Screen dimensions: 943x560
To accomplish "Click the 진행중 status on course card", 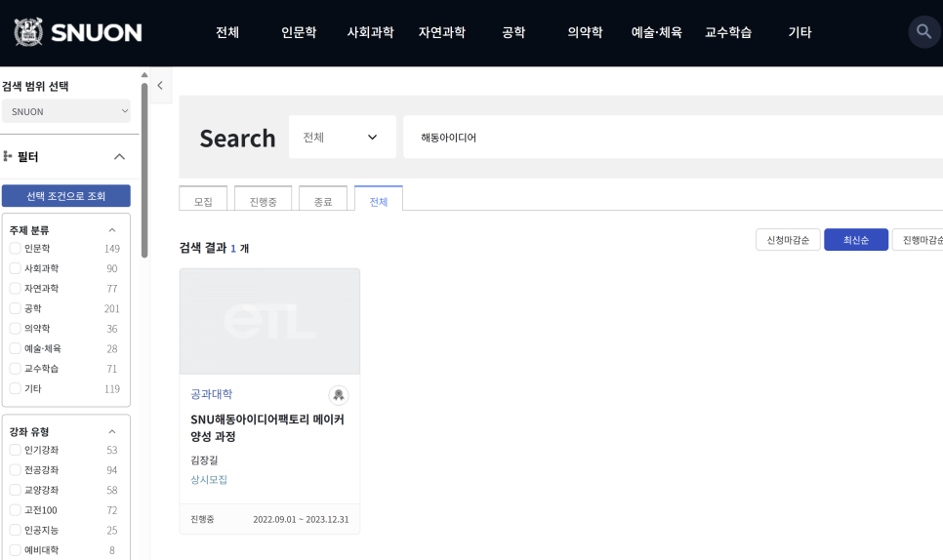I will [x=202, y=519].
